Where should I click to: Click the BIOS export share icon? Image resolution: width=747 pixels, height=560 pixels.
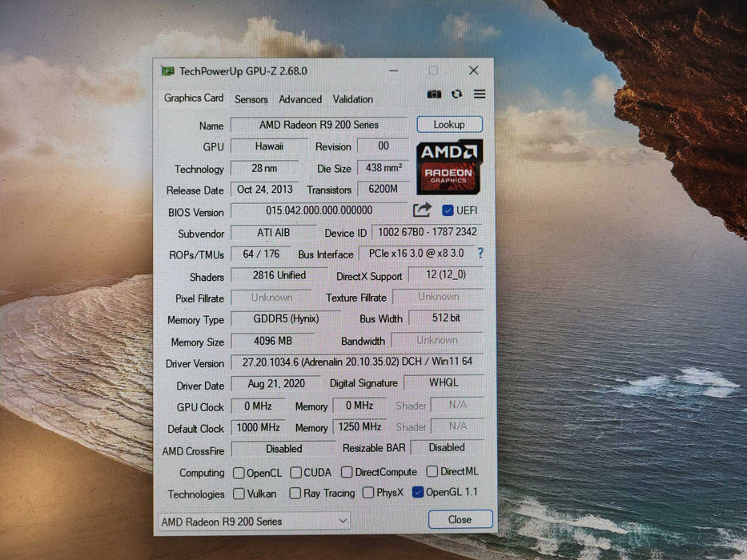[x=422, y=210]
